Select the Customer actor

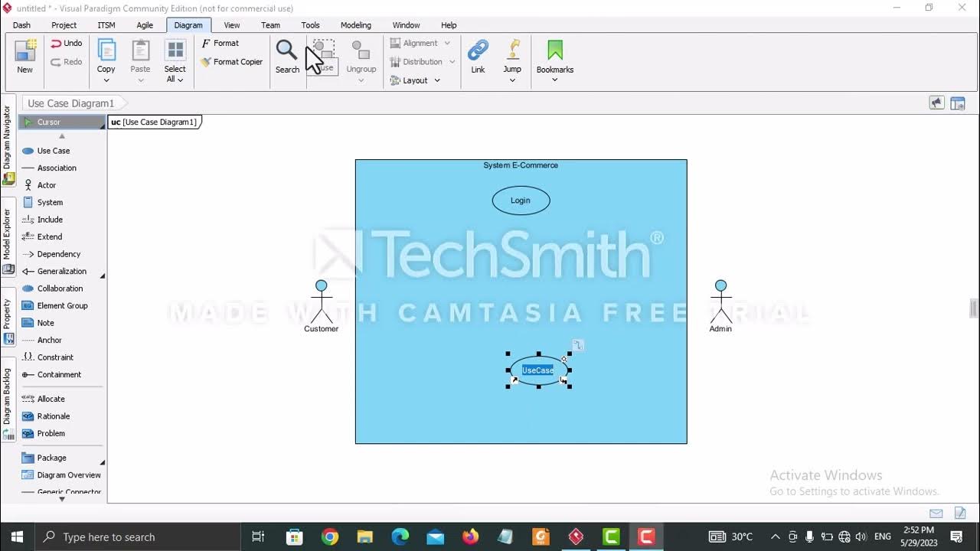pos(321,306)
